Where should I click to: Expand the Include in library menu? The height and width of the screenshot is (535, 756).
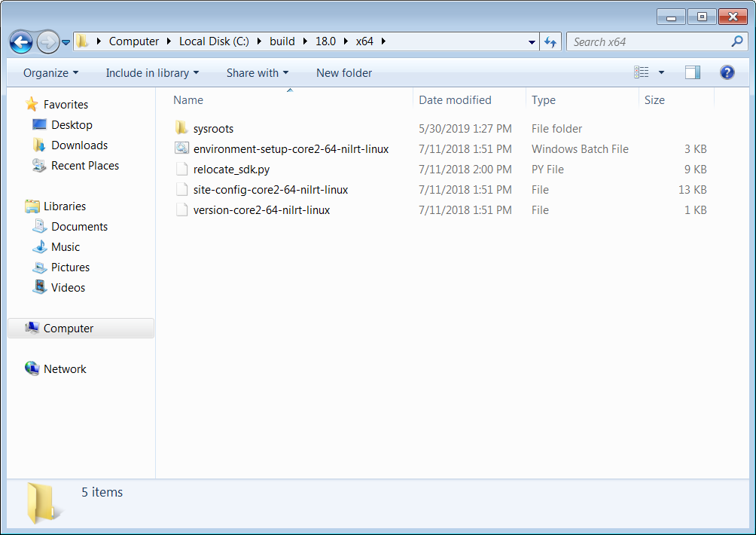pos(152,73)
